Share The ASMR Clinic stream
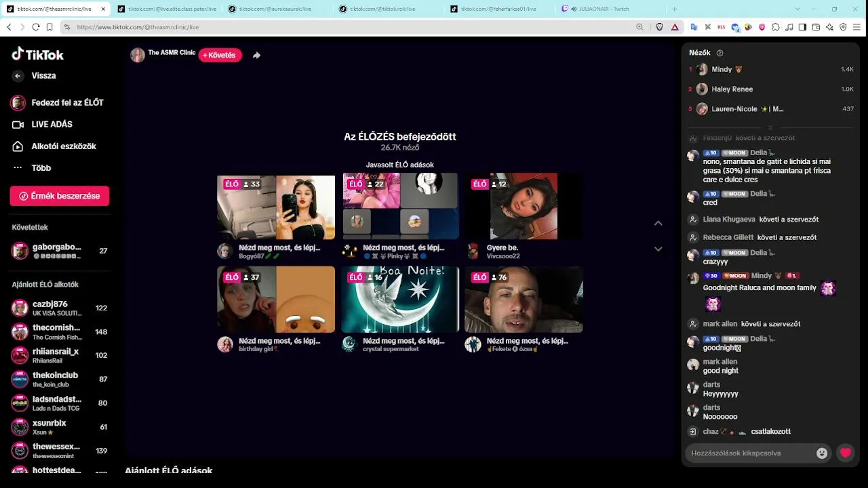The width and height of the screenshot is (868, 488). point(256,56)
